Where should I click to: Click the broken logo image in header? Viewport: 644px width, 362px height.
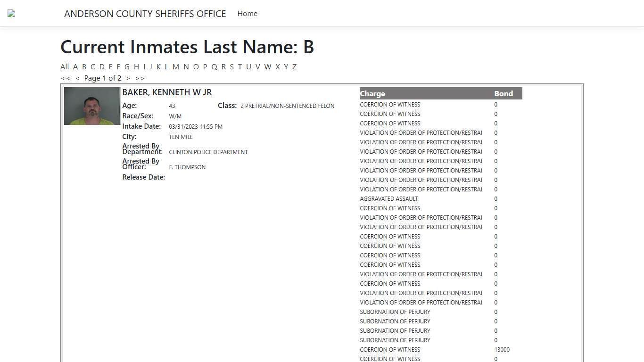pos(11,14)
